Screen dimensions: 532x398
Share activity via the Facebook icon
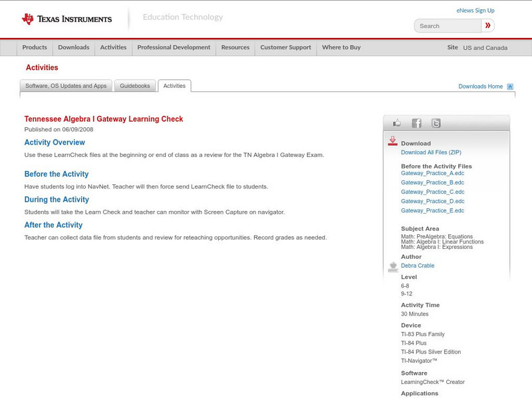[416, 122]
